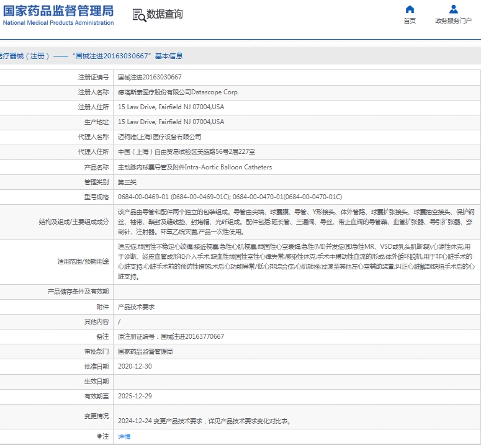The width and height of the screenshot is (481, 448).
Task: Click the 备注 label cell
Action: click(x=102, y=337)
